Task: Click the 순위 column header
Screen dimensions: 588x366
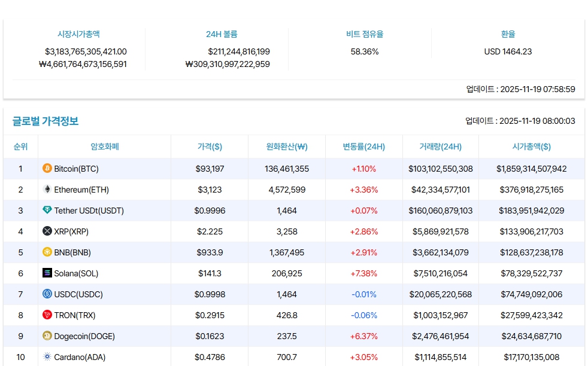Action: (20, 147)
